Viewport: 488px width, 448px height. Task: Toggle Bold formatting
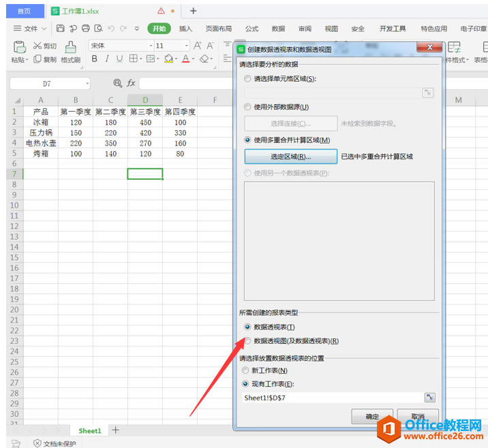point(95,59)
